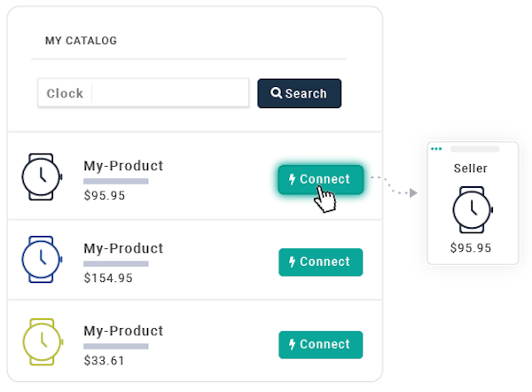Click the dotted arrow pointing to Seller
The image size is (532, 392).
tap(394, 185)
